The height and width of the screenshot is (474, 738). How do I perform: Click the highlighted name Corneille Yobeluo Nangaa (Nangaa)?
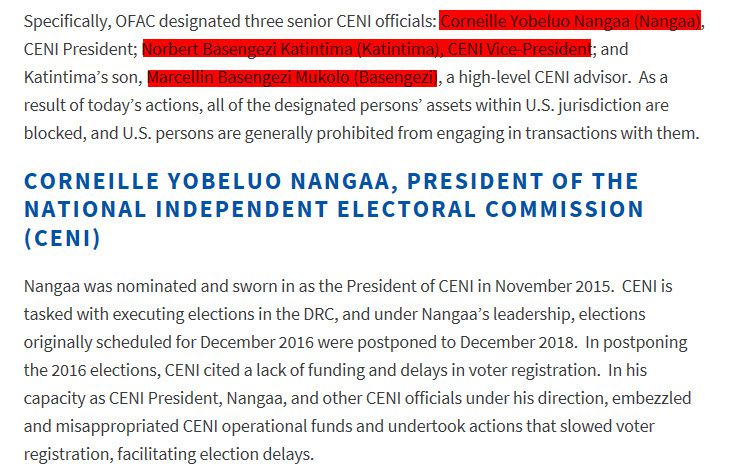pos(570,21)
